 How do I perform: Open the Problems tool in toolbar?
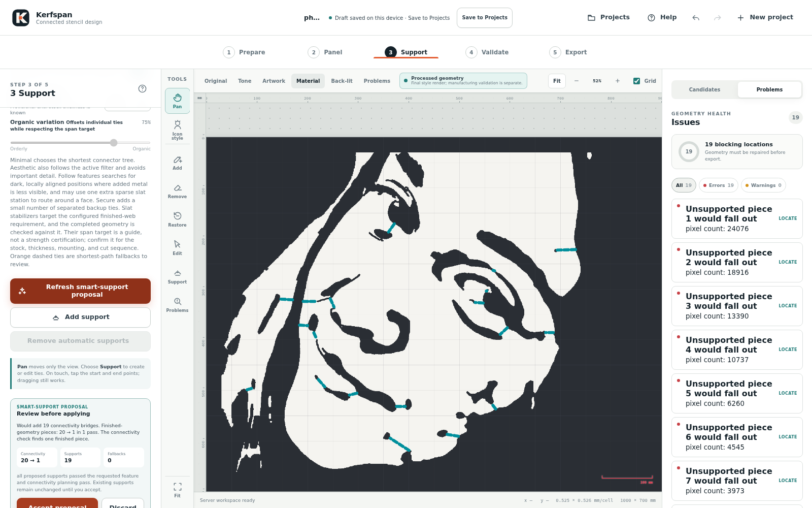177,305
